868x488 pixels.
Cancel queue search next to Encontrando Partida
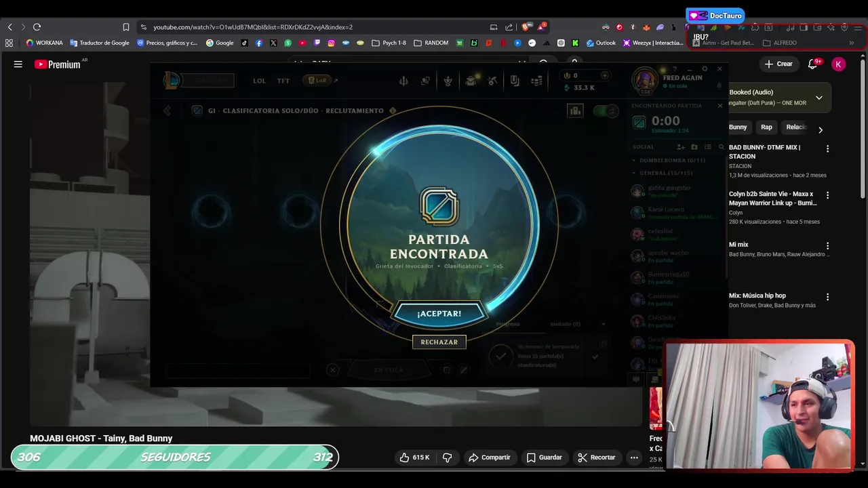point(720,106)
